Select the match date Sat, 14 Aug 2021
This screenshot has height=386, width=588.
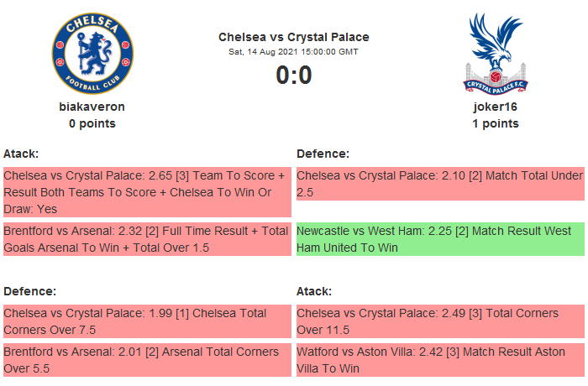pyautogui.click(x=293, y=52)
